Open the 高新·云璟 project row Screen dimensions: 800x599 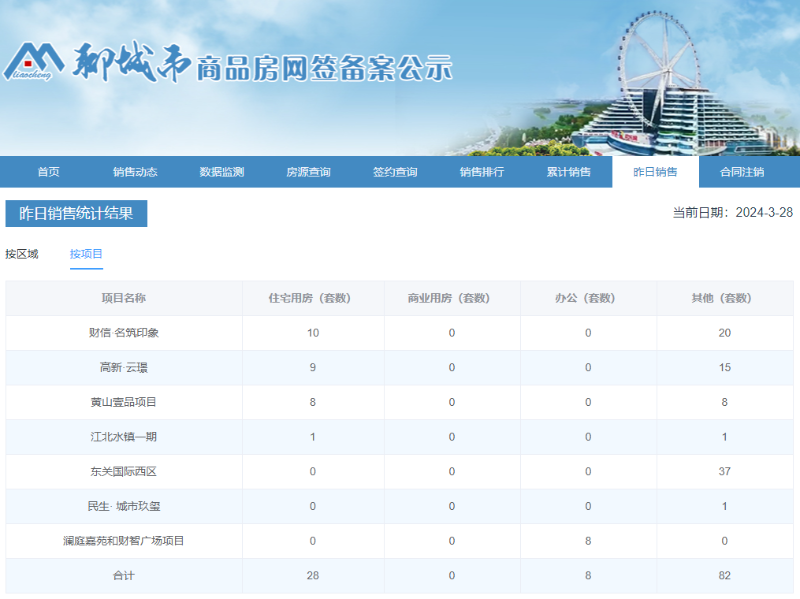coord(124,368)
